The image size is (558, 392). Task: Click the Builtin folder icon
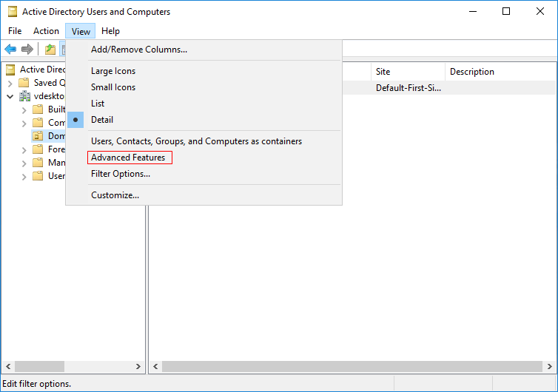pos(38,109)
